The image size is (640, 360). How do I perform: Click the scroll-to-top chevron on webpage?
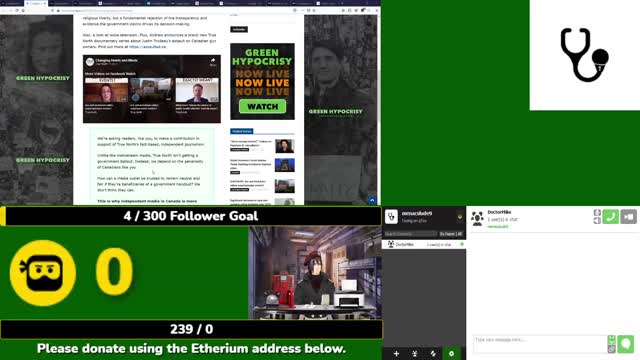pos(372,200)
